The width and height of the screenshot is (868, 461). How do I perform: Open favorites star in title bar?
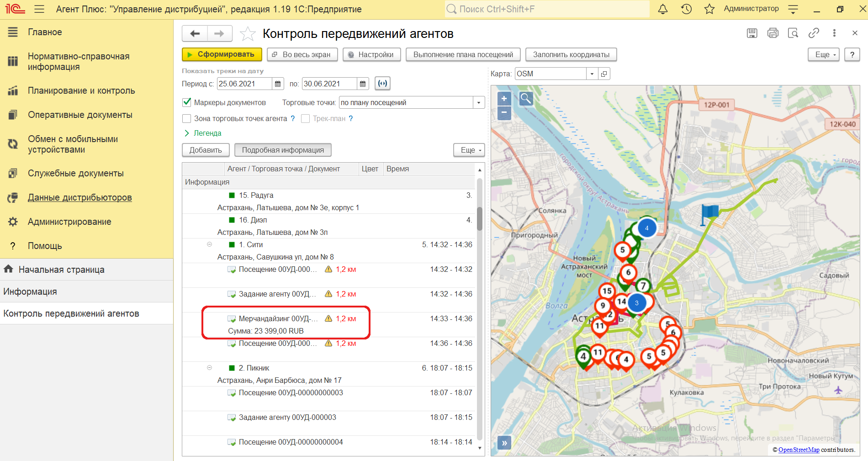[x=709, y=9]
